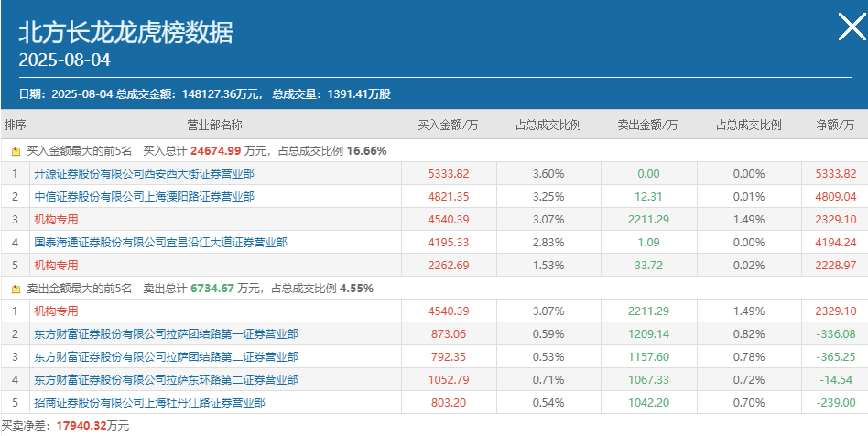The width and height of the screenshot is (868, 436).
Task: Select buy amount 803.20
Action: tap(449, 403)
